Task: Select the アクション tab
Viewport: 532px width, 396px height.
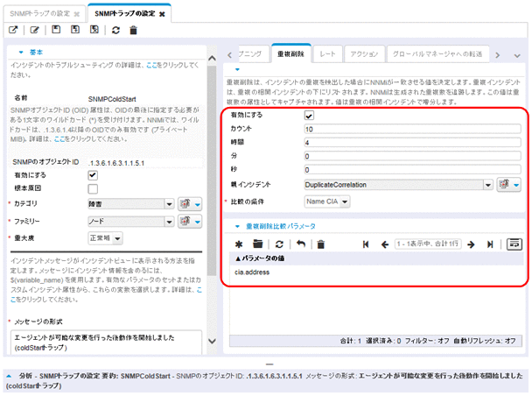Action: click(364, 54)
